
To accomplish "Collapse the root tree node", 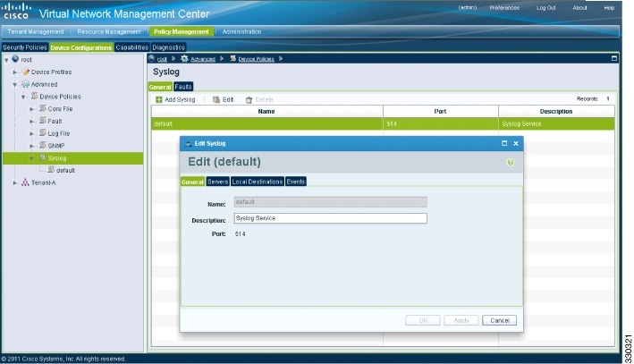I will [x=6, y=60].
